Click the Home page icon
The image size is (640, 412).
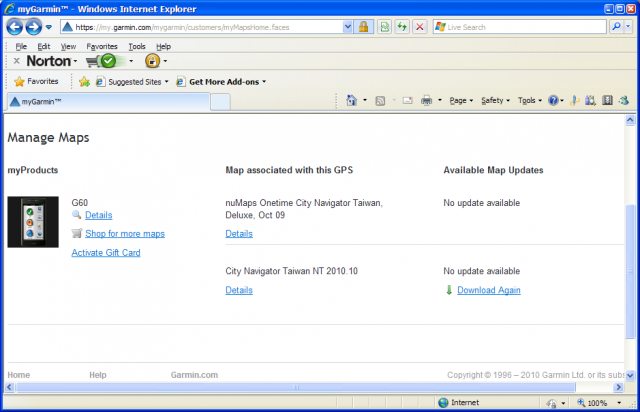pyautogui.click(x=351, y=100)
